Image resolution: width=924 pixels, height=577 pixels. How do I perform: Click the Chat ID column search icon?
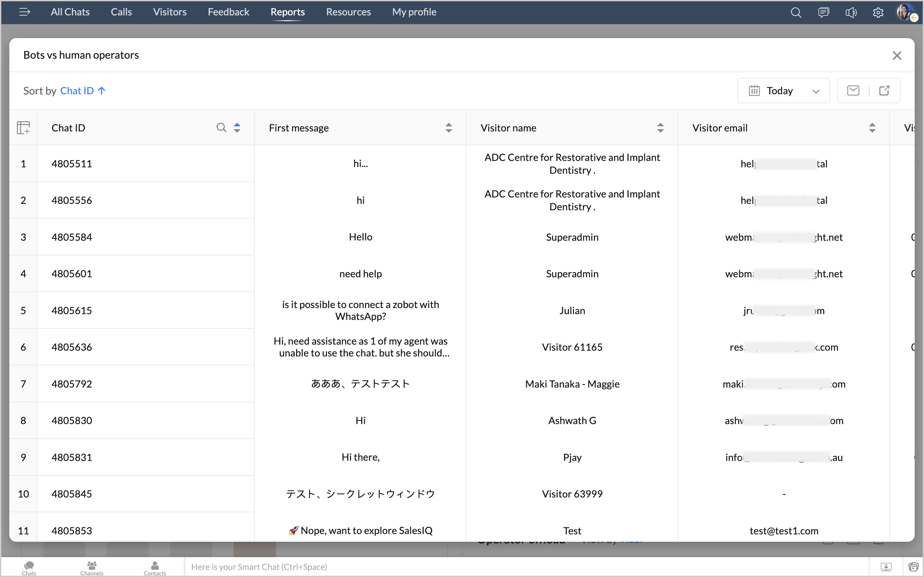tap(221, 128)
